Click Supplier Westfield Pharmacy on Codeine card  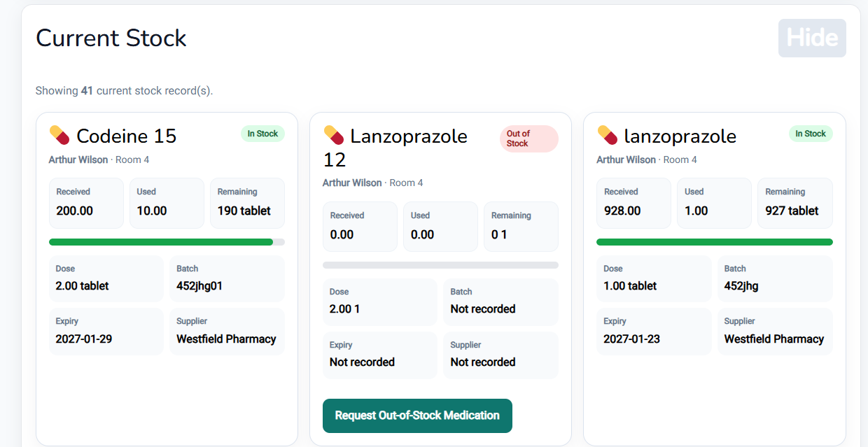tap(226, 339)
